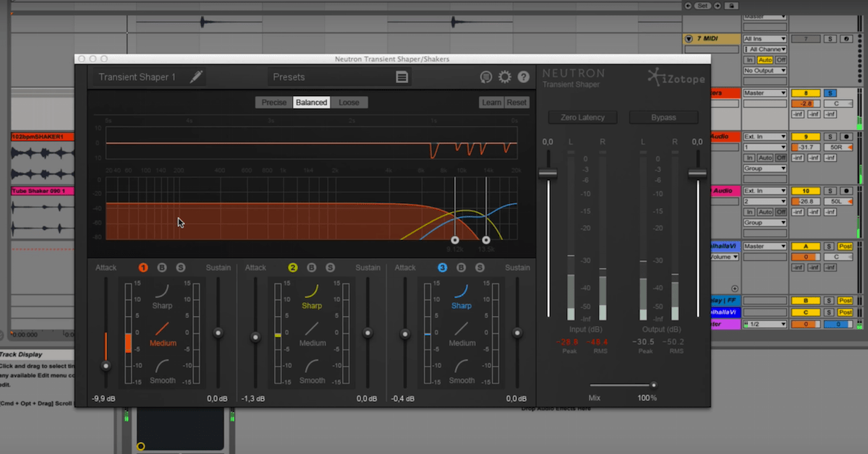
Task: Adjust the Mix slider
Action: [x=653, y=385]
